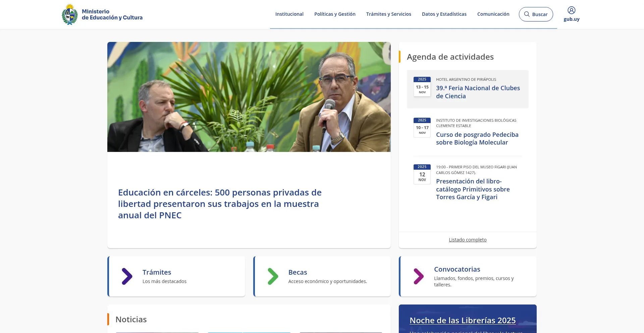
Task: Open the Educación en cárceles headline article
Action: coord(220,204)
